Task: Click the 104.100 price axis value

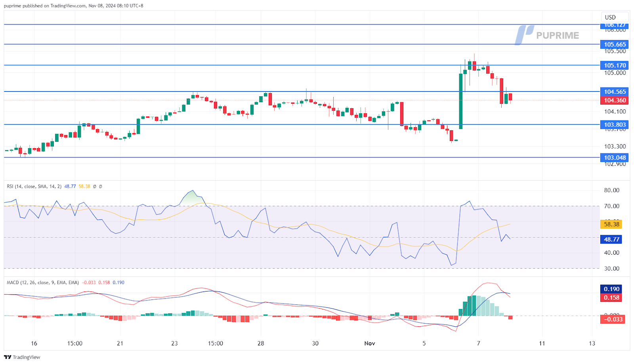Action: [615, 112]
